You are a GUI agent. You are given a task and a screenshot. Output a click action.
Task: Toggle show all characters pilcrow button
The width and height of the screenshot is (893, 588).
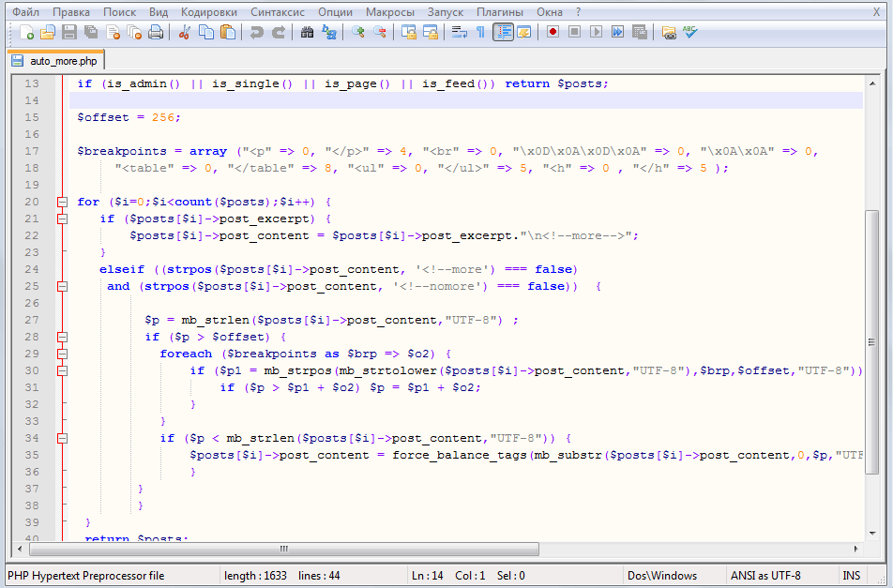tap(480, 32)
